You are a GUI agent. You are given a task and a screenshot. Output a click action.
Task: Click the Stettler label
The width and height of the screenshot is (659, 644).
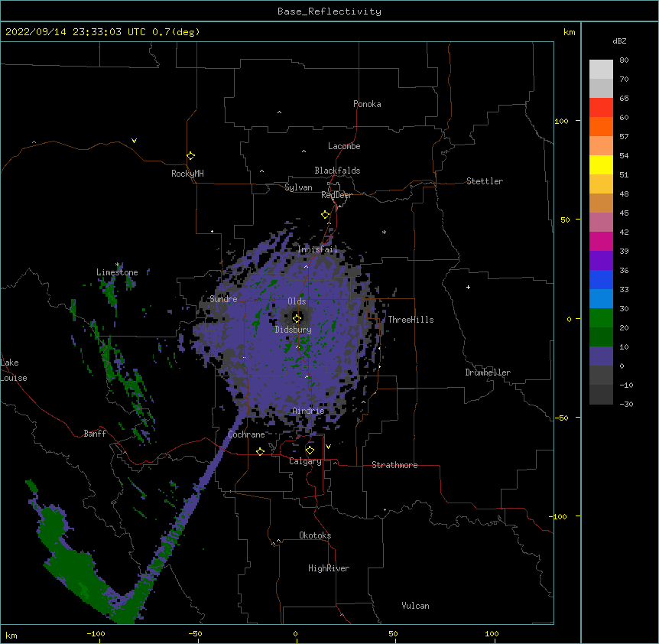(485, 181)
